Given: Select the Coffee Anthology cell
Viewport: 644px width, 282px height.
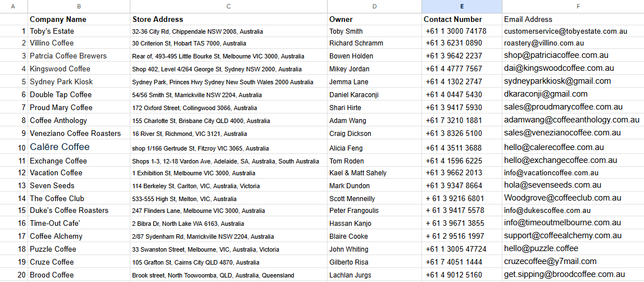Looking at the screenshot, I should point(79,121).
